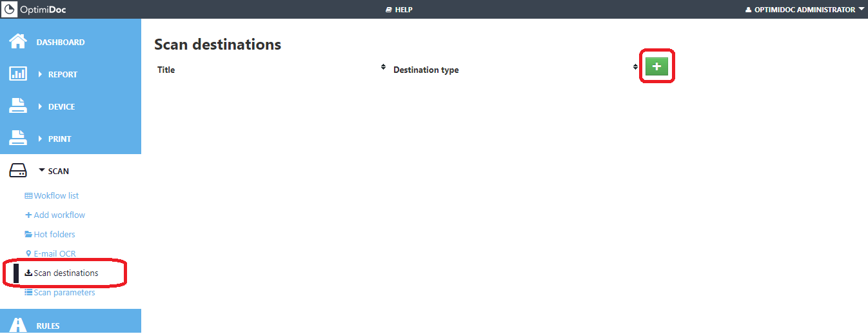Click the Rules road icon
The width and height of the screenshot is (868, 334).
[x=18, y=325]
